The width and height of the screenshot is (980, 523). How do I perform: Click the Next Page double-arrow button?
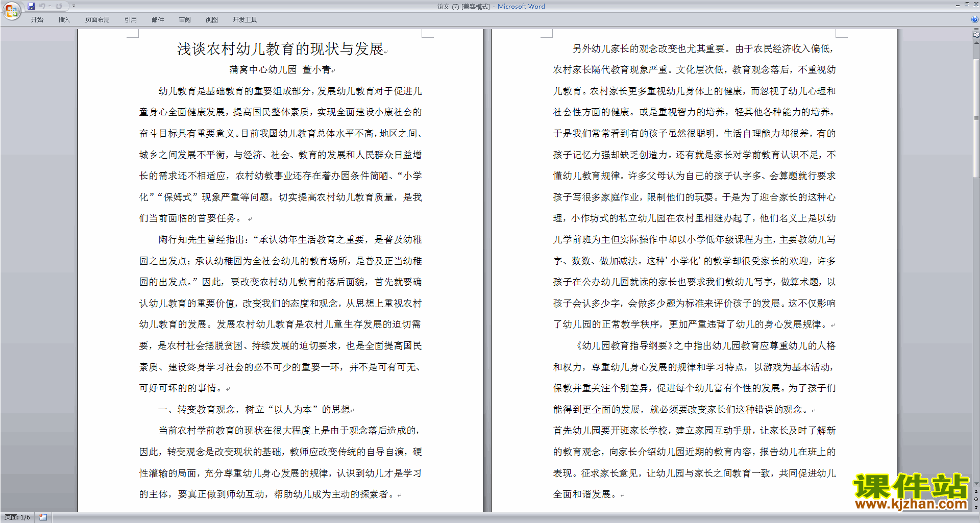[x=976, y=507]
